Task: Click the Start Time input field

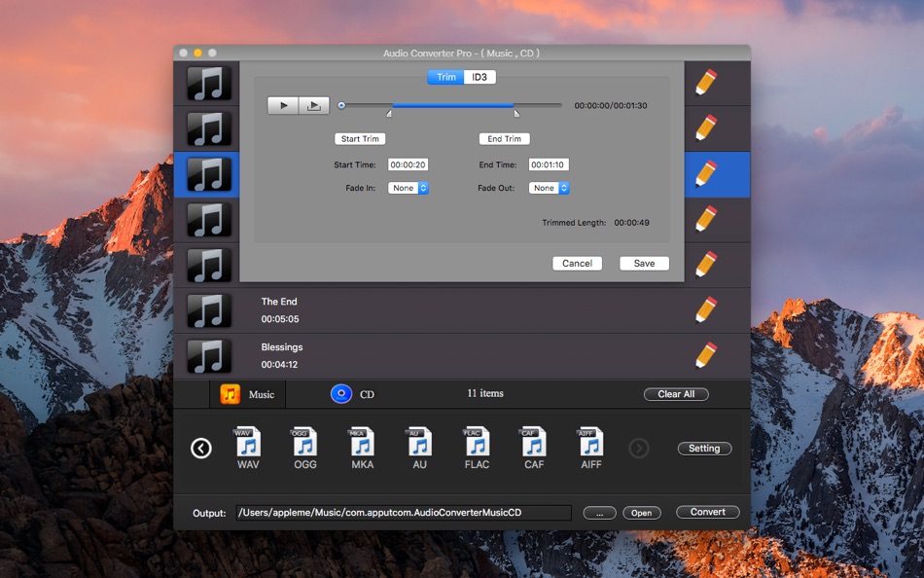Action: [x=409, y=165]
